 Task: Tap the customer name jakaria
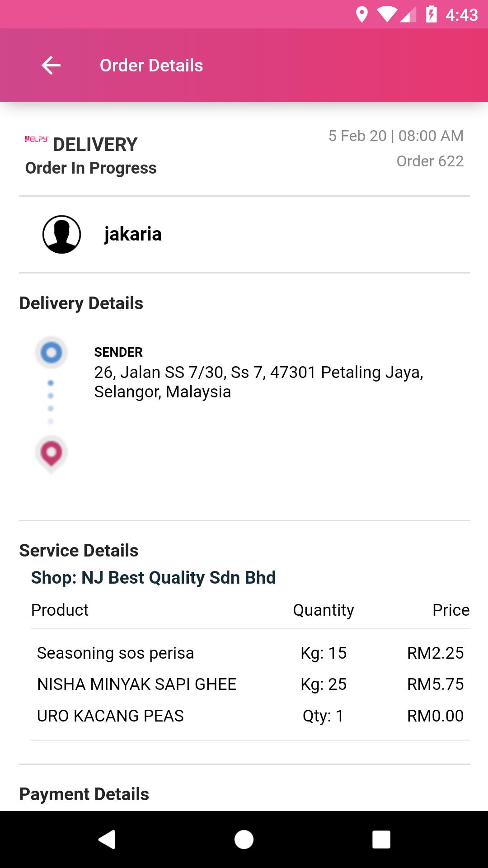(133, 234)
